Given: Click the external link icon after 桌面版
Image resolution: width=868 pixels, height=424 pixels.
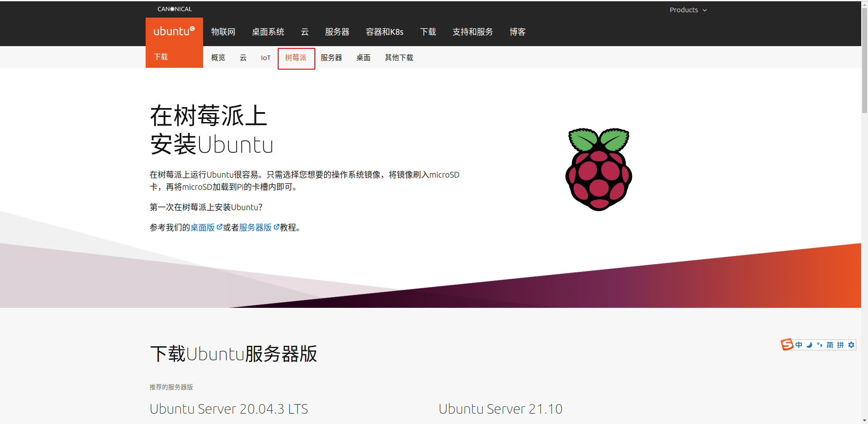Looking at the screenshot, I should click(220, 226).
